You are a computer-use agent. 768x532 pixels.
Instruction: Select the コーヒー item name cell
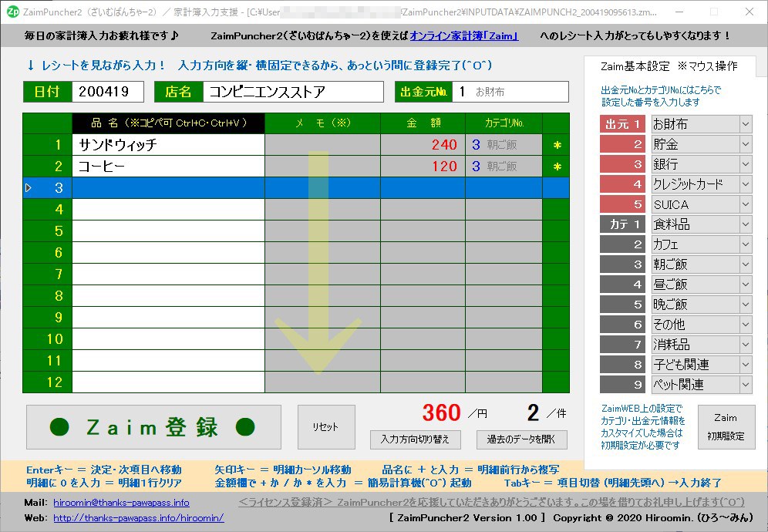click(169, 167)
